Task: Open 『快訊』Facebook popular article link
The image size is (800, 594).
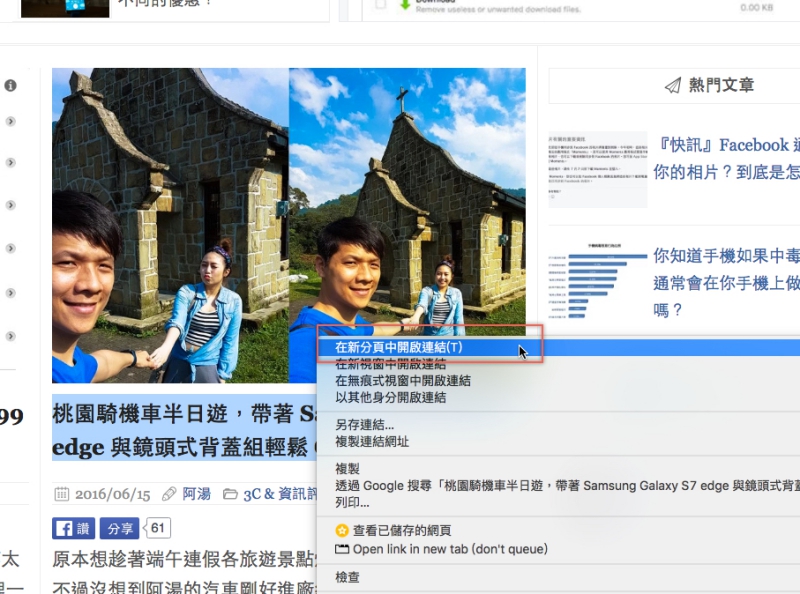Action: tap(729, 158)
